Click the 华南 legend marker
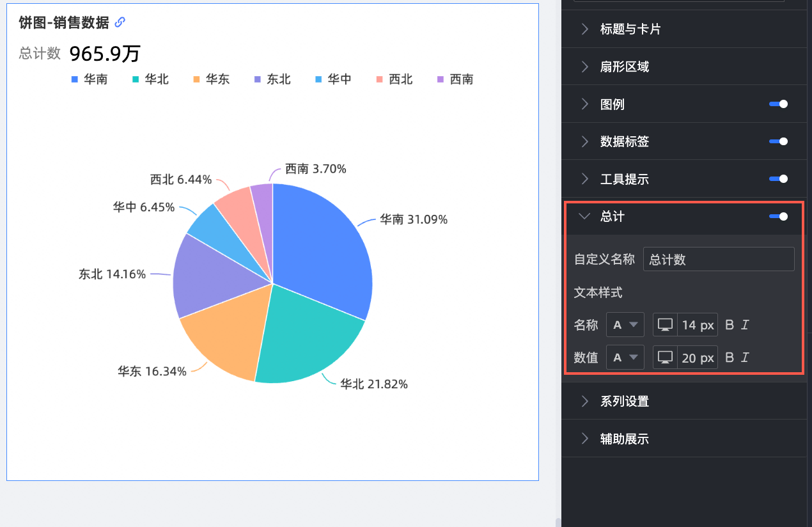The width and height of the screenshot is (812, 527). [x=75, y=80]
